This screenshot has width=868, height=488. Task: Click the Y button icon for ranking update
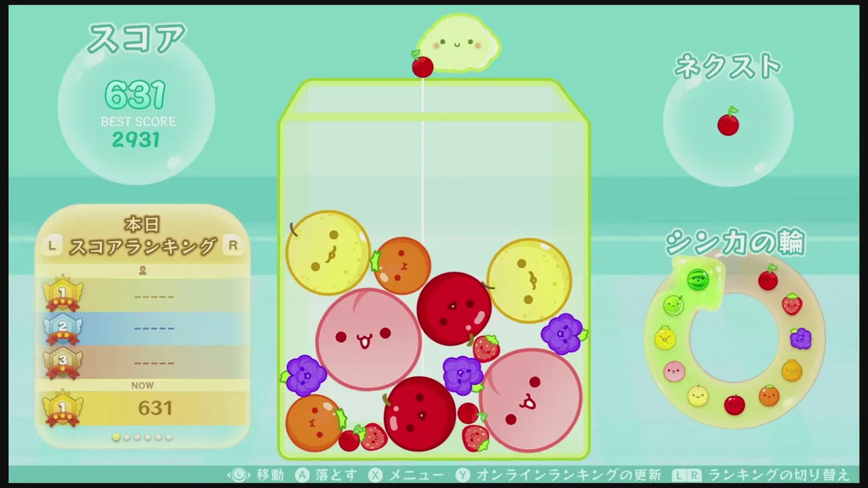463,475
